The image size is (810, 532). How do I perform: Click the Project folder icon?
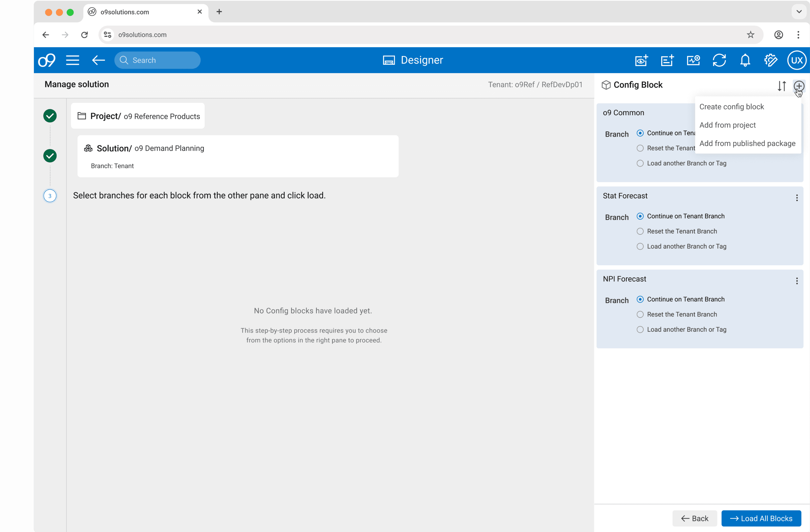click(x=82, y=116)
